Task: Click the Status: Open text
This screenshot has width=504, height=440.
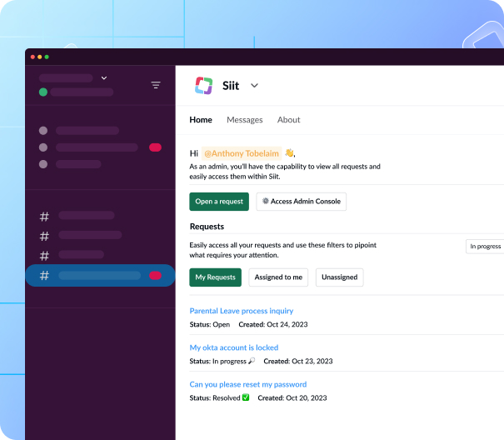Action: pos(210,324)
